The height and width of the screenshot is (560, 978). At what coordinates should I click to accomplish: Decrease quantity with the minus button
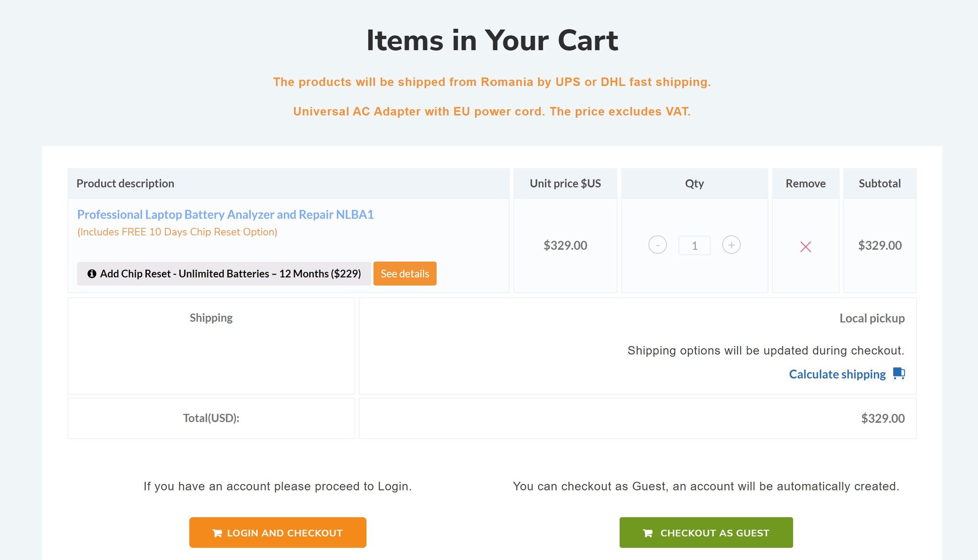(658, 245)
